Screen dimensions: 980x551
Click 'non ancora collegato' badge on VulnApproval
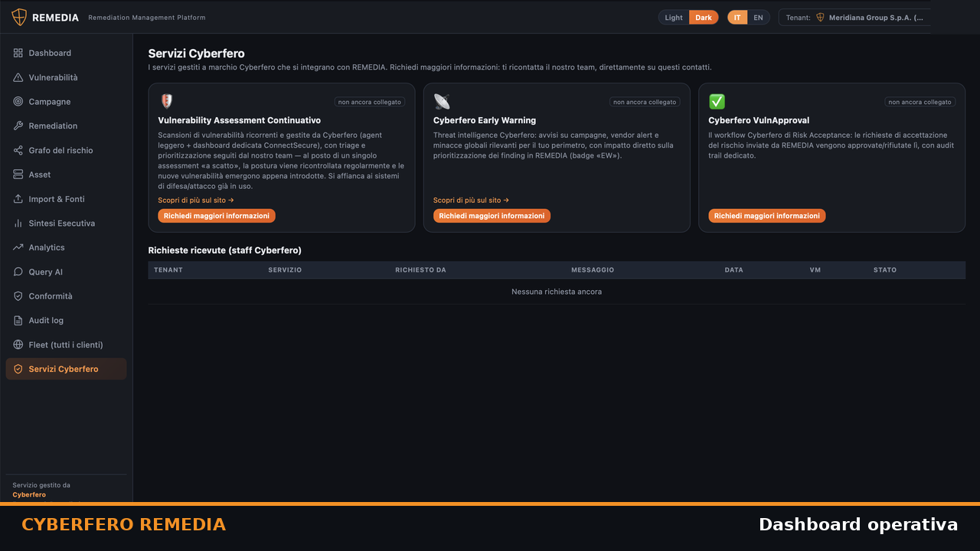point(920,102)
